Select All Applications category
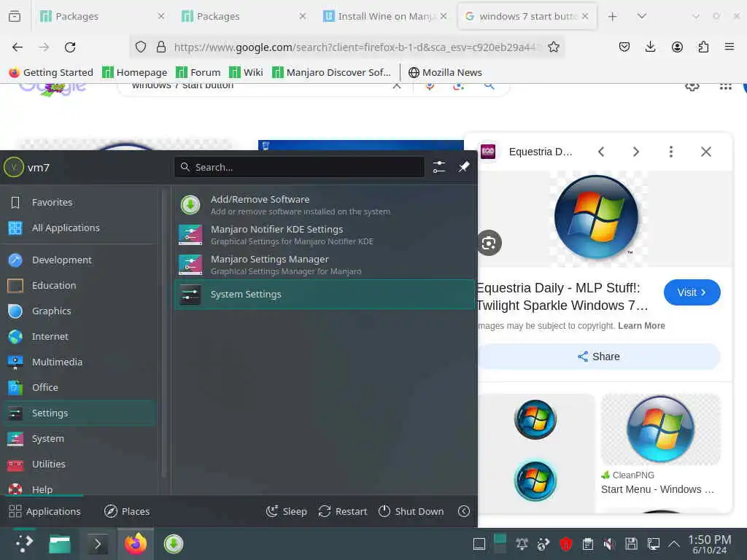 [79, 228]
